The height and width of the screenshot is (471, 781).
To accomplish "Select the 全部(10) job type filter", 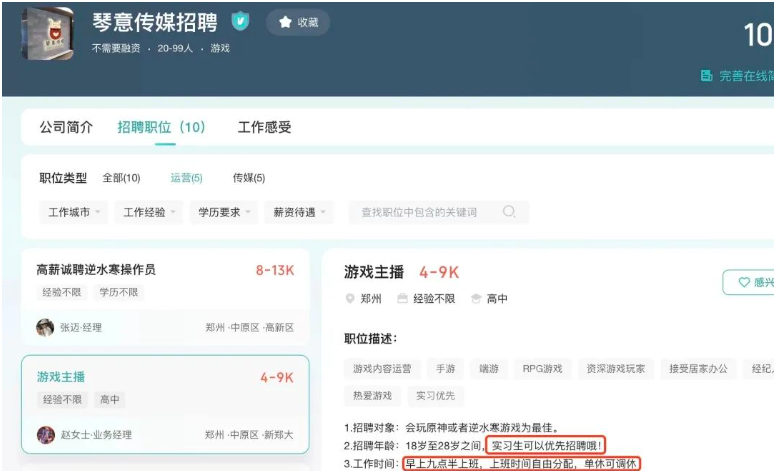I will click(121, 178).
